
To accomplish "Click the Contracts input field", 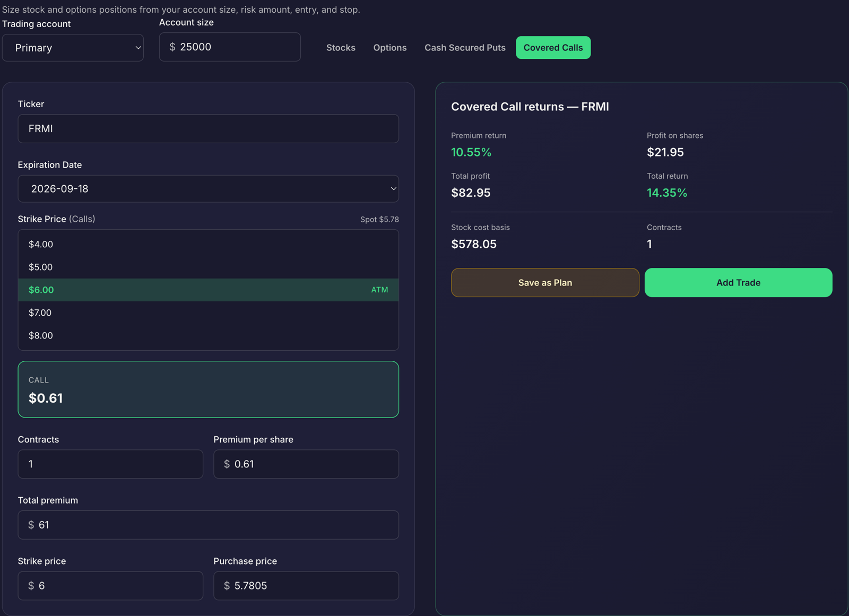I will (110, 464).
